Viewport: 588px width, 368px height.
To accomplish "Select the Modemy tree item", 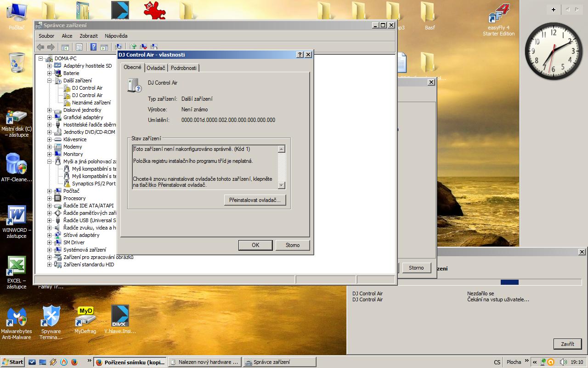I will (x=73, y=147).
